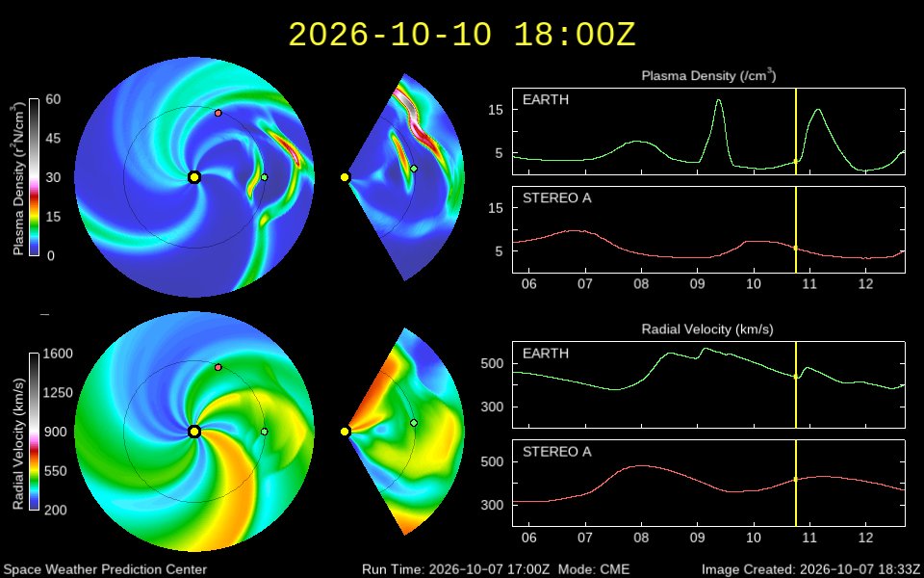Image resolution: width=924 pixels, height=578 pixels.
Task: Click the 'Plasma Density (/cm3)' chart title
Action: click(x=709, y=75)
